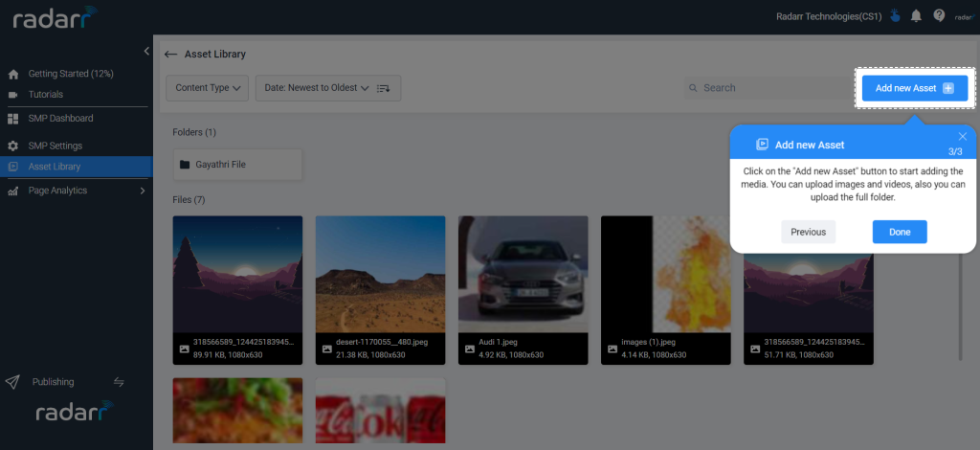Toggle sort order icon beside date filter
Viewport: 980px width, 450px height.
point(383,89)
